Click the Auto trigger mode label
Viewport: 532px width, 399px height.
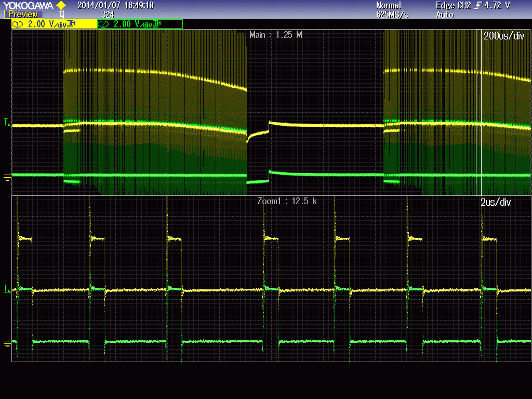(445, 15)
